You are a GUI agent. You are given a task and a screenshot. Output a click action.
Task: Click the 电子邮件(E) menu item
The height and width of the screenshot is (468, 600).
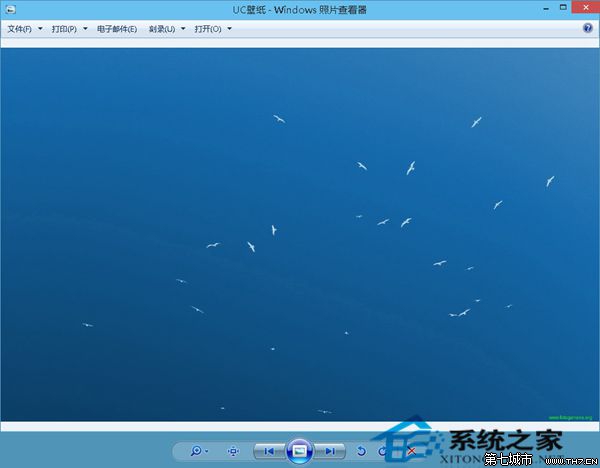(117, 29)
